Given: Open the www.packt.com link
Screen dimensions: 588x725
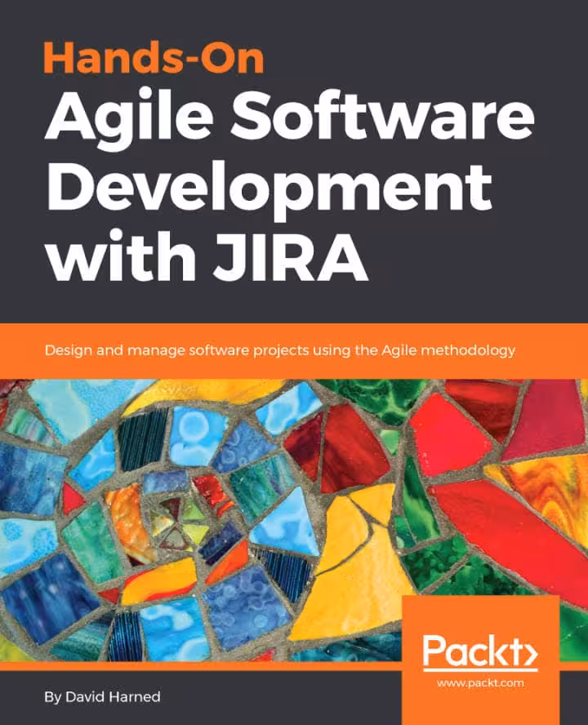Looking at the screenshot, I should pyautogui.click(x=480, y=683).
